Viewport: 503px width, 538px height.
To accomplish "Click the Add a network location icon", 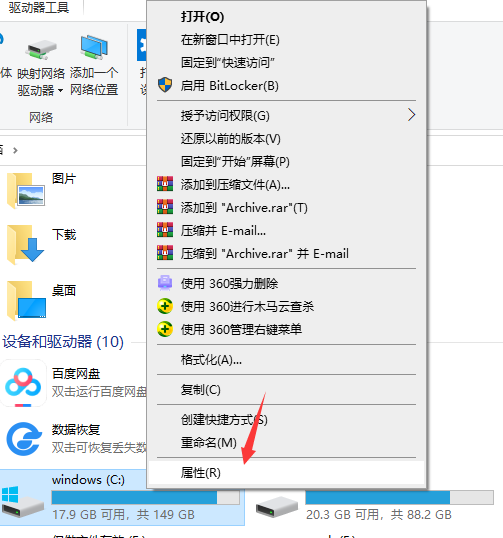I will pyautogui.click(x=94, y=47).
